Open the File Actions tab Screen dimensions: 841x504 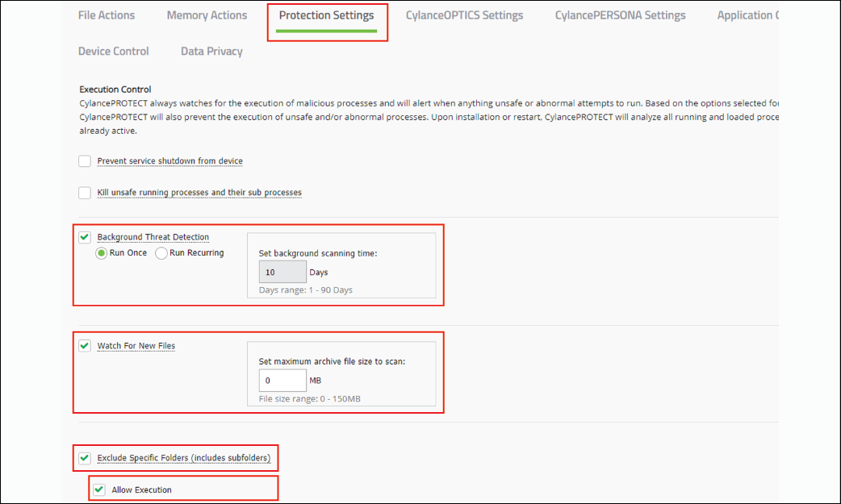(x=107, y=15)
